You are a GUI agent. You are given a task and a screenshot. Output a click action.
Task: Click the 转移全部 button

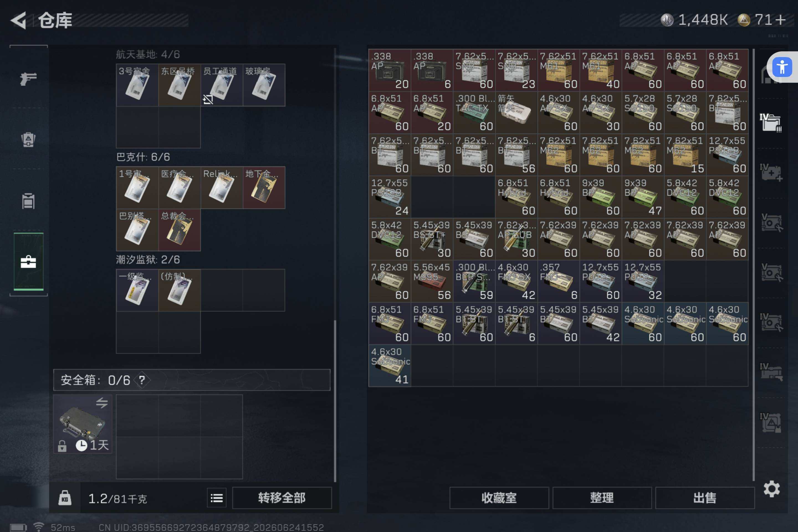coord(282,498)
